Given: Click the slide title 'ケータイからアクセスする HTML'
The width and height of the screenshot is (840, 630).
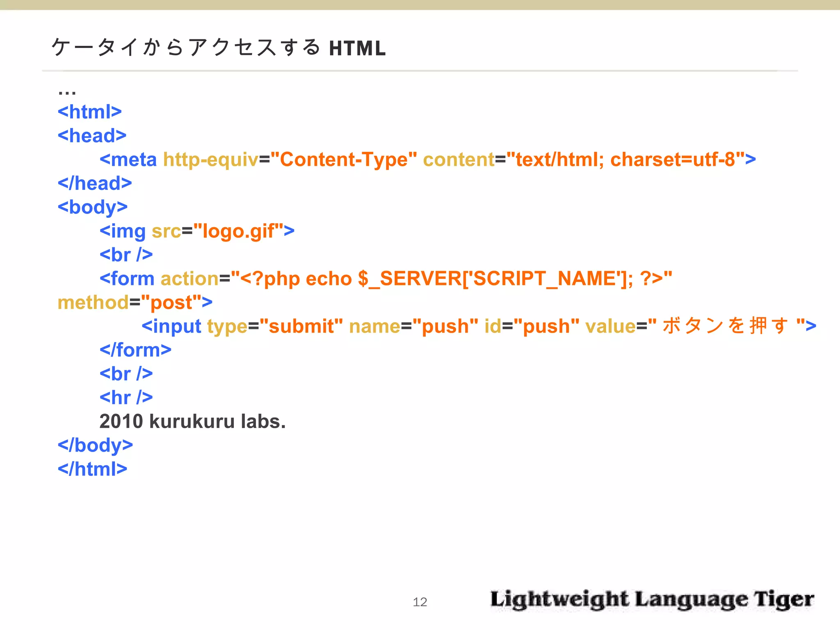Looking at the screenshot, I should [219, 47].
